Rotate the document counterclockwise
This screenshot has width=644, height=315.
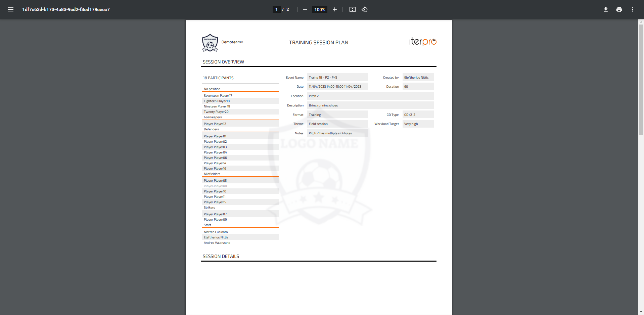pos(365,9)
